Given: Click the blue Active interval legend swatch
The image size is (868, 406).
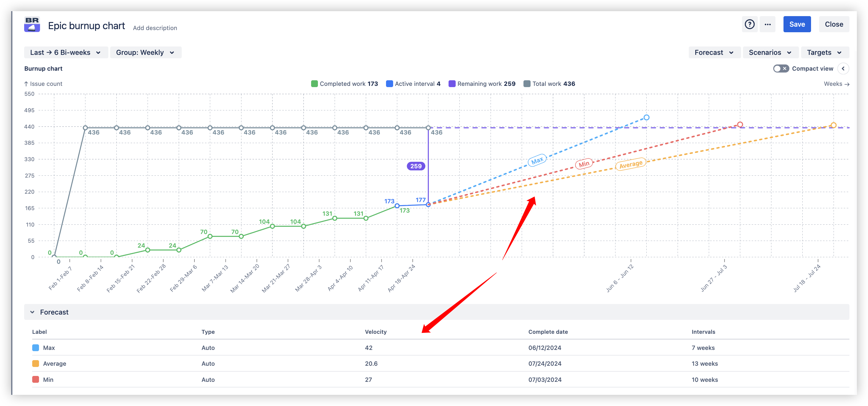Looking at the screenshot, I should click(x=389, y=84).
